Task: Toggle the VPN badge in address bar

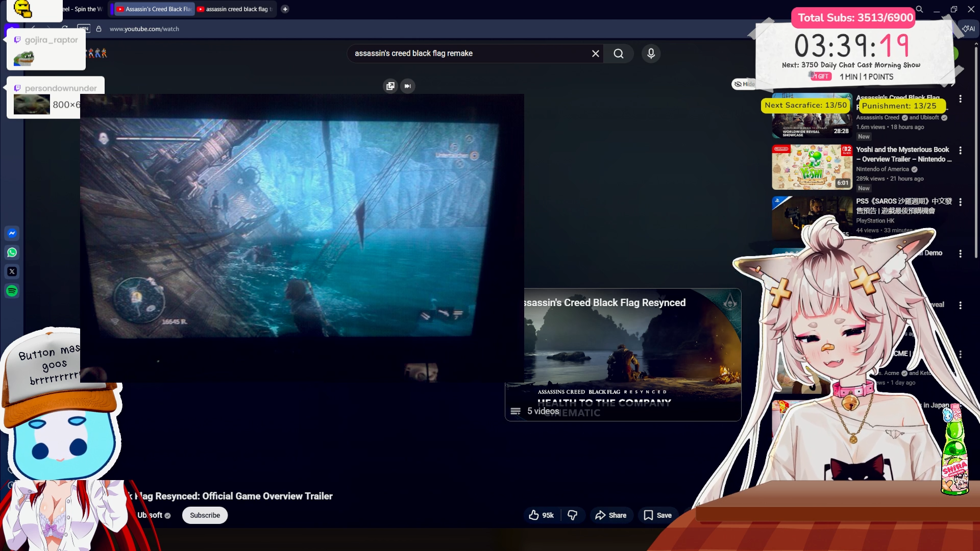Action: pos(84,29)
